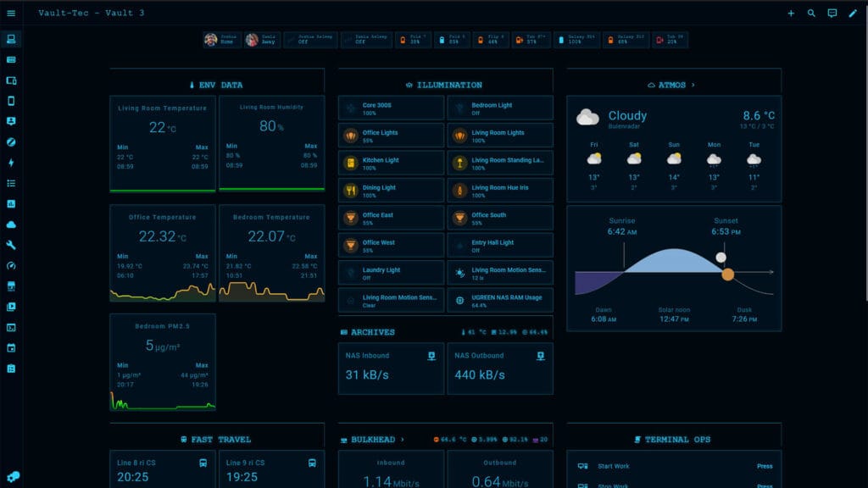Click the NAS Outbound upload icon
Viewport: 868px width, 488px height.
click(540, 357)
